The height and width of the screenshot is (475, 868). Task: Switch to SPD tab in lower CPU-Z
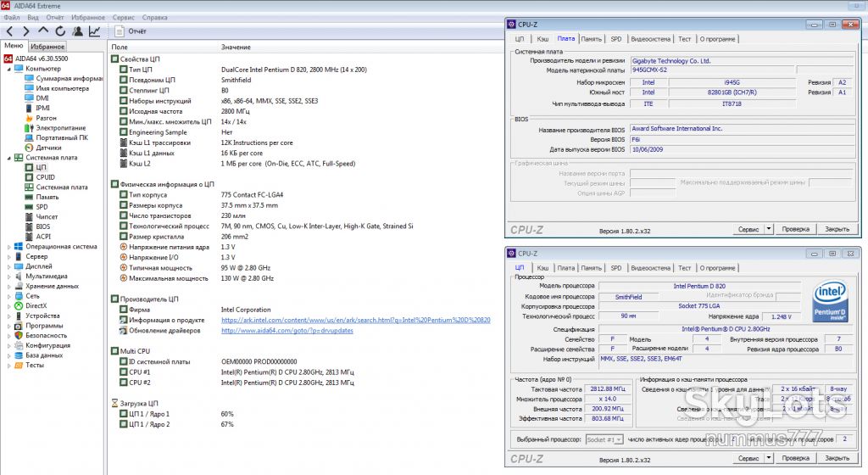(616, 268)
